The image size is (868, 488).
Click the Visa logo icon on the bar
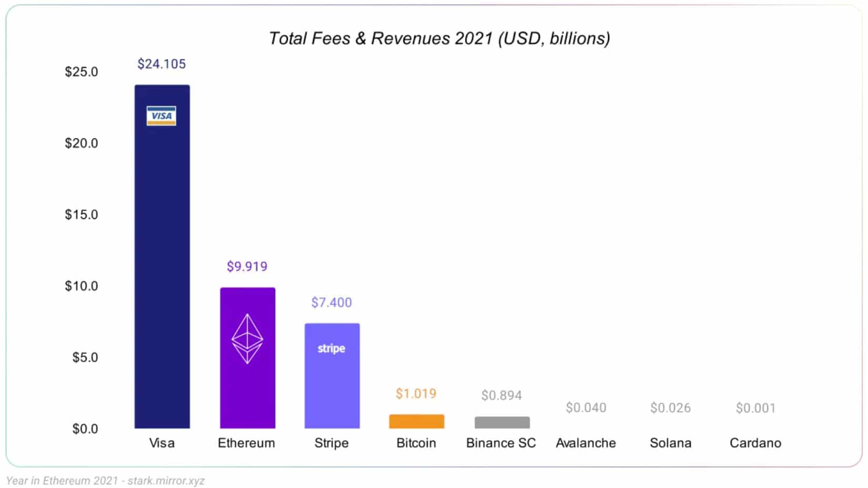click(162, 116)
